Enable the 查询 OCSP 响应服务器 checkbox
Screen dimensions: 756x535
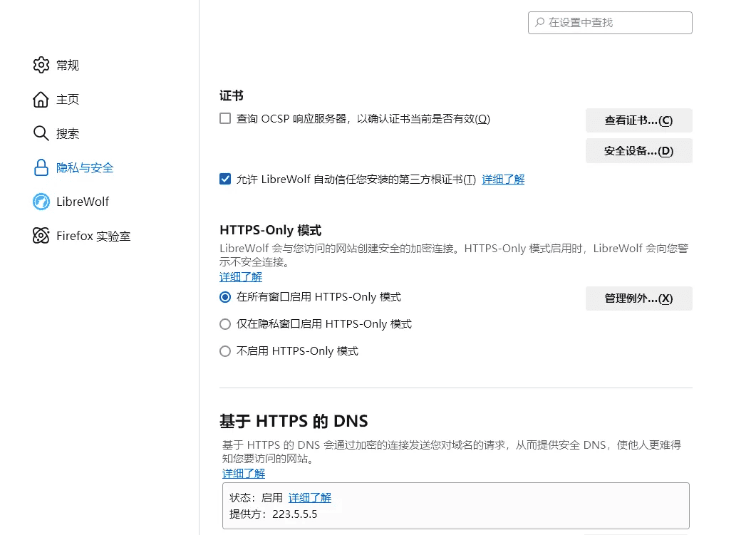point(225,118)
